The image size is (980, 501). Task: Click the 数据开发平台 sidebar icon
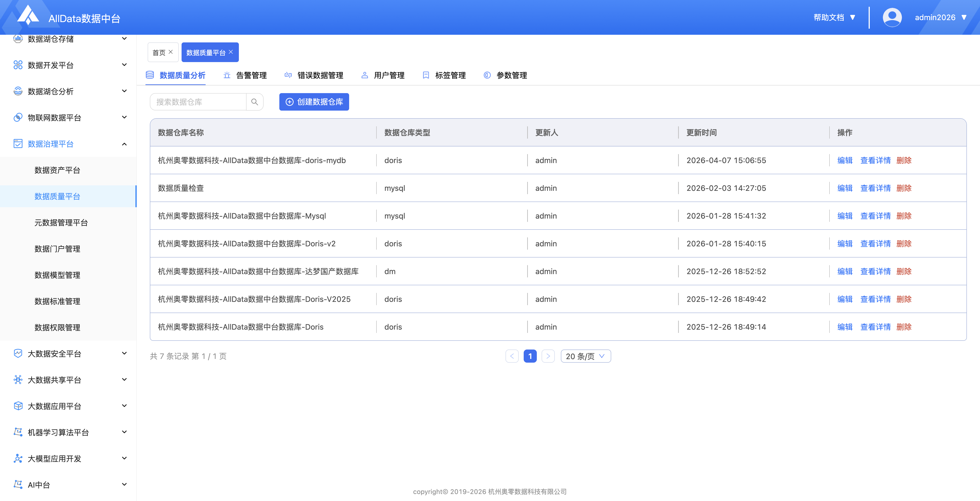click(18, 65)
